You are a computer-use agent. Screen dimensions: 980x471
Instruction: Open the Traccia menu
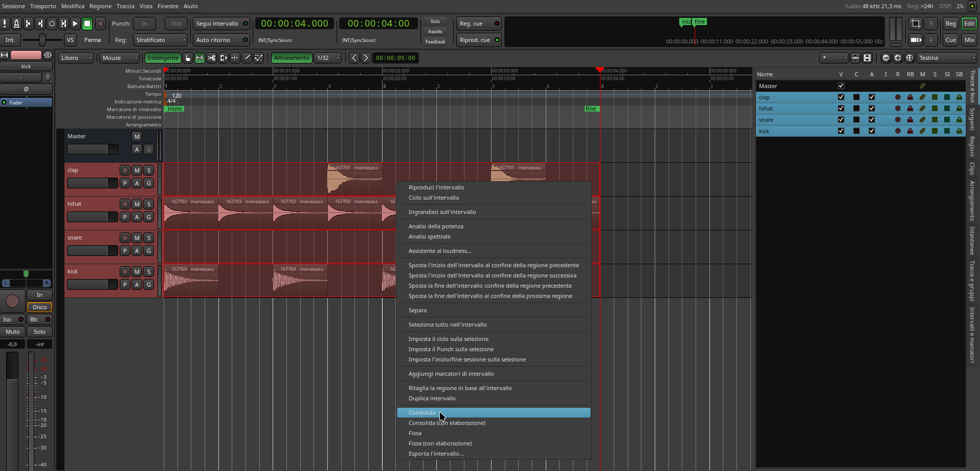(x=125, y=6)
